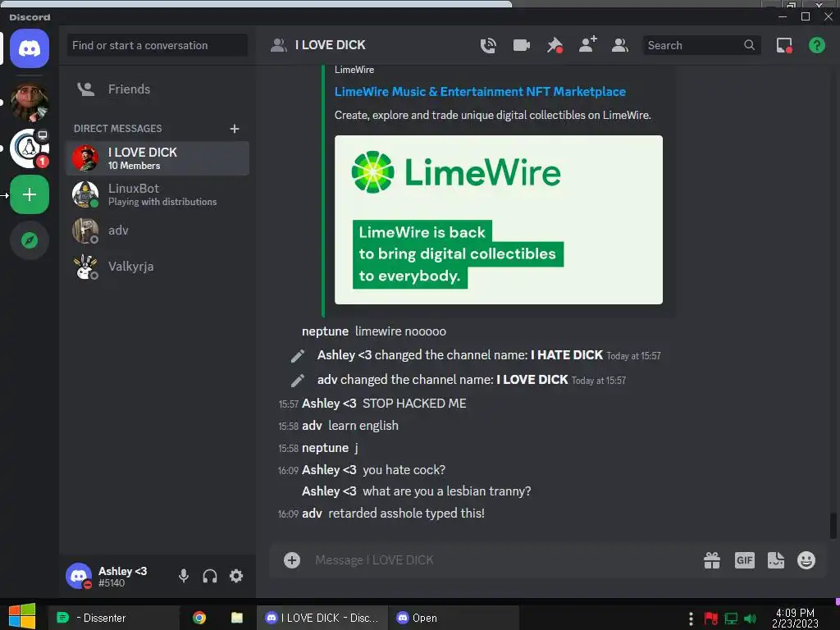Click the chat scrollbar thumb
840x630 pixels.
(833, 526)
